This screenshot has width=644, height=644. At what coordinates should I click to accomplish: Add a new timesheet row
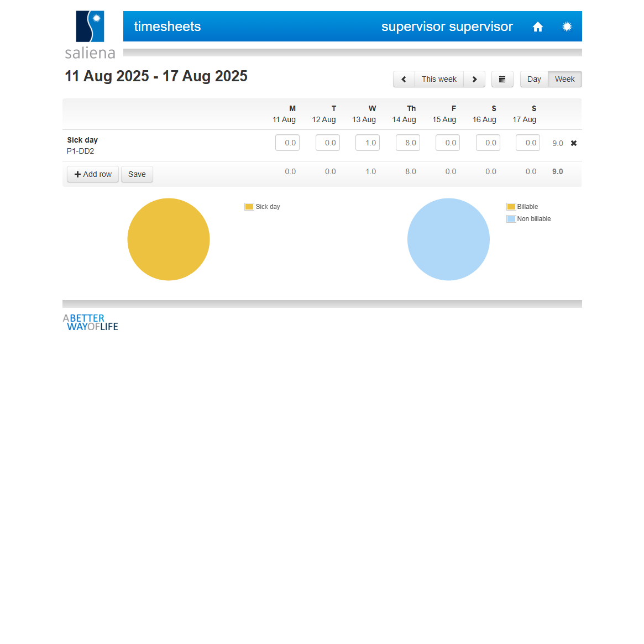click(93, 174)
